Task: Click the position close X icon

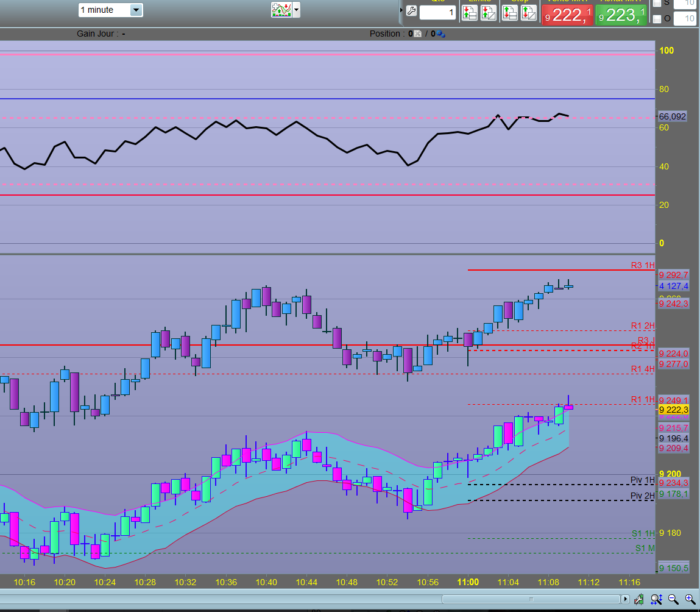Action: point(417,34)
